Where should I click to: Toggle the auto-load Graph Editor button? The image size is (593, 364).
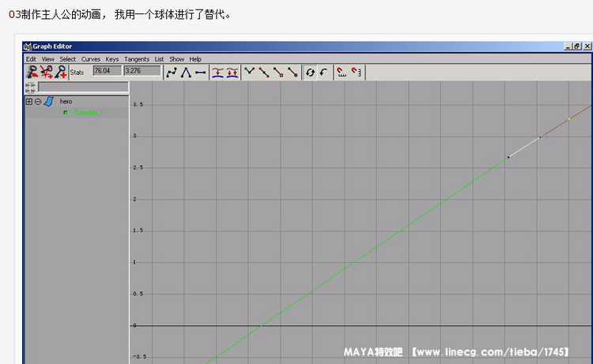pyautogui.click(x=310, y=72)
